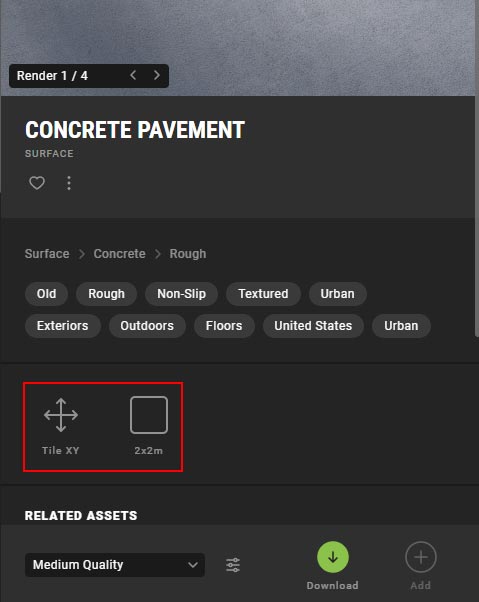Click the 2x2m square size icon

pyautogui.click(x=149, y=415)
